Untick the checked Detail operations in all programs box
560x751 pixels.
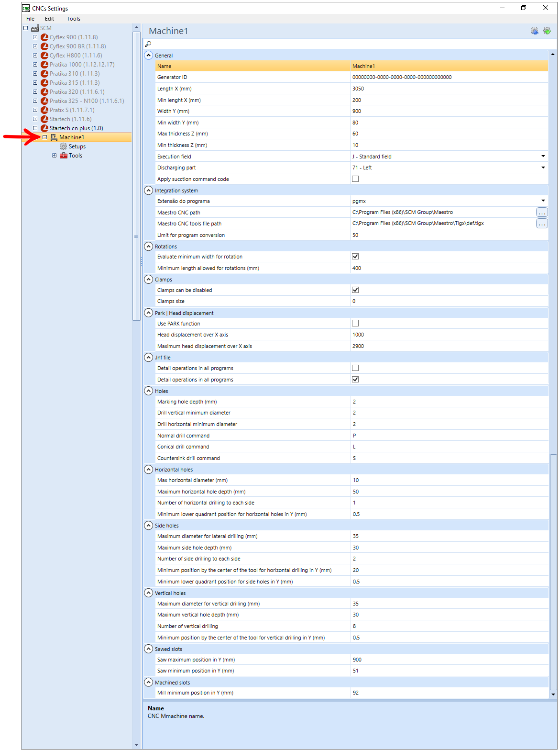point(355,380)
